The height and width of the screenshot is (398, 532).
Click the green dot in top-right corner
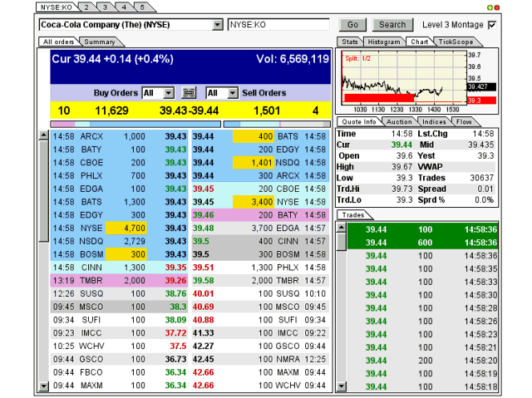pyautogui.click(x=489, y=7)
